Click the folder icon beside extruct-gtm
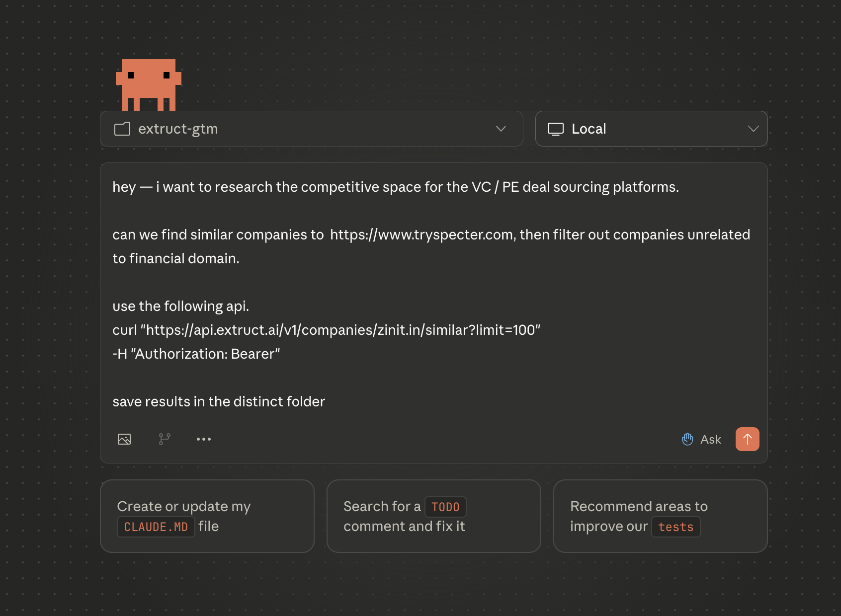841x616 pixels. tap(122, 129)
